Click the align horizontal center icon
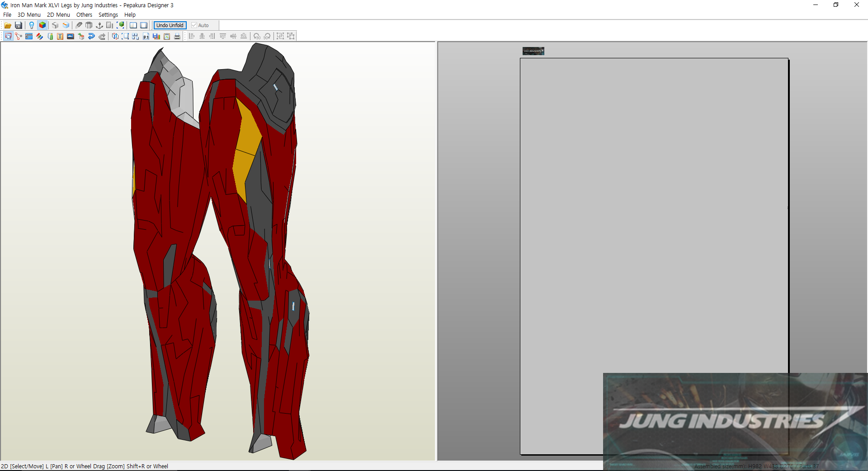This screenshot has height=471, width=868. pyautogui.click(x=202, y=36)
